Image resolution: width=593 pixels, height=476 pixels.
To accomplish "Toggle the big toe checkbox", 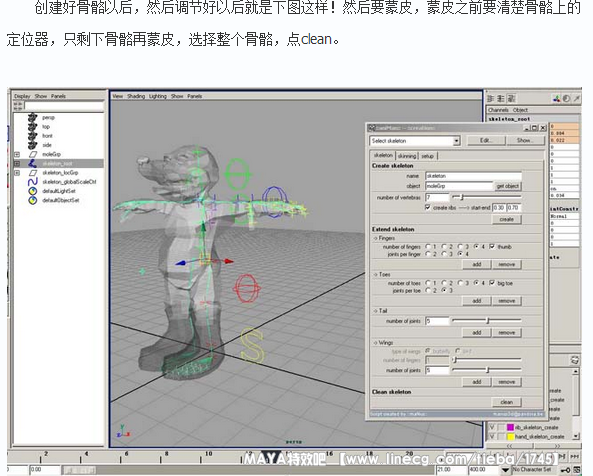I will pyautogui.click(x=492, y=283).
